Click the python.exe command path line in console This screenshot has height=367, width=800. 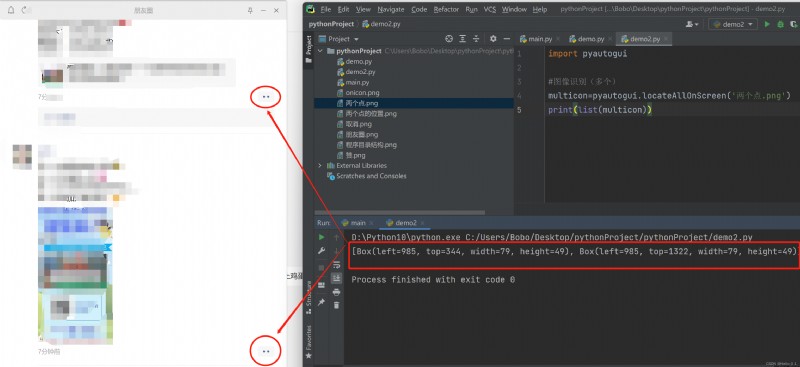552,237
